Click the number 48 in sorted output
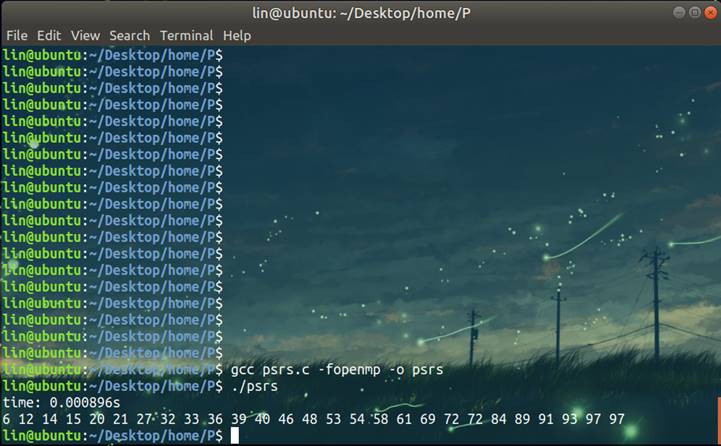The width and height of the screenshot is (721, 446). pyautogui.click(x=309, y=419)
